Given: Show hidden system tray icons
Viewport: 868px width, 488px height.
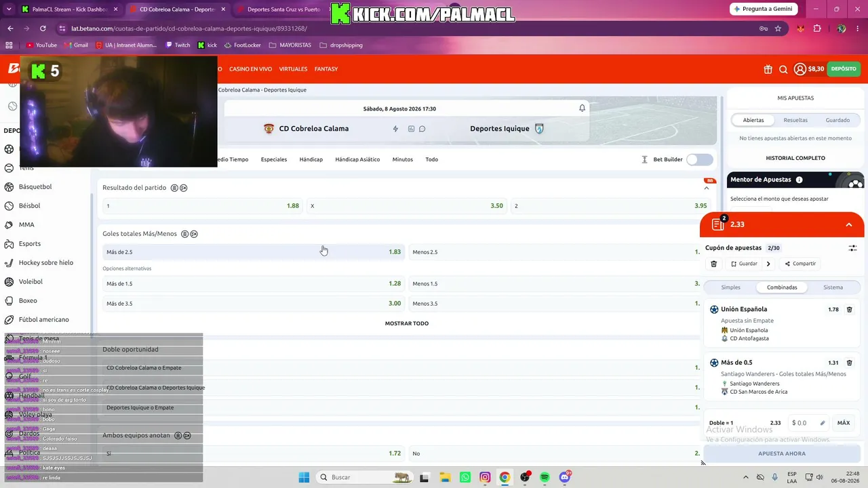Looking at the screenshot, I should (746, 477).
